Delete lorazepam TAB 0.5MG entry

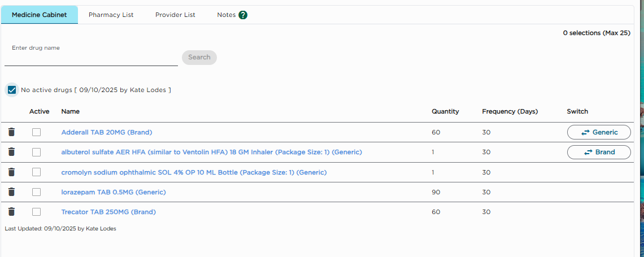pyautogui.click(x=11, y=192)
